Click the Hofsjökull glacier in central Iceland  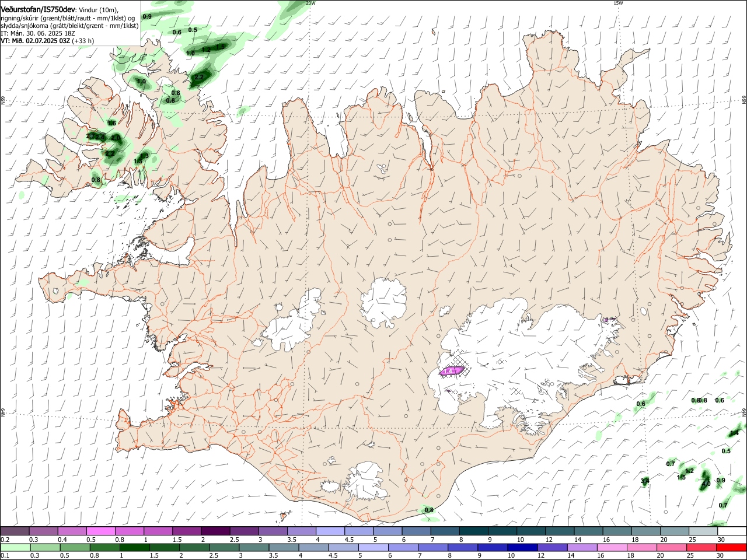[x=383, y=302]
